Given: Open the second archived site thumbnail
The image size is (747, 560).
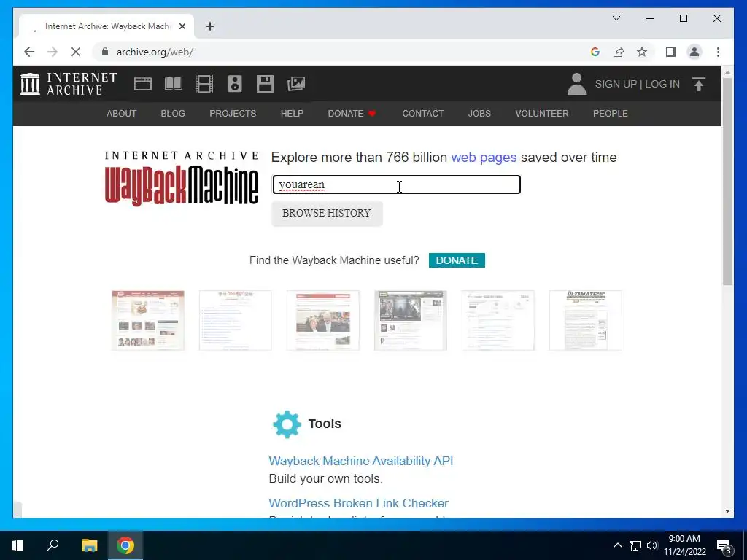Looking at the screenshot, I should tap(236, 321).
